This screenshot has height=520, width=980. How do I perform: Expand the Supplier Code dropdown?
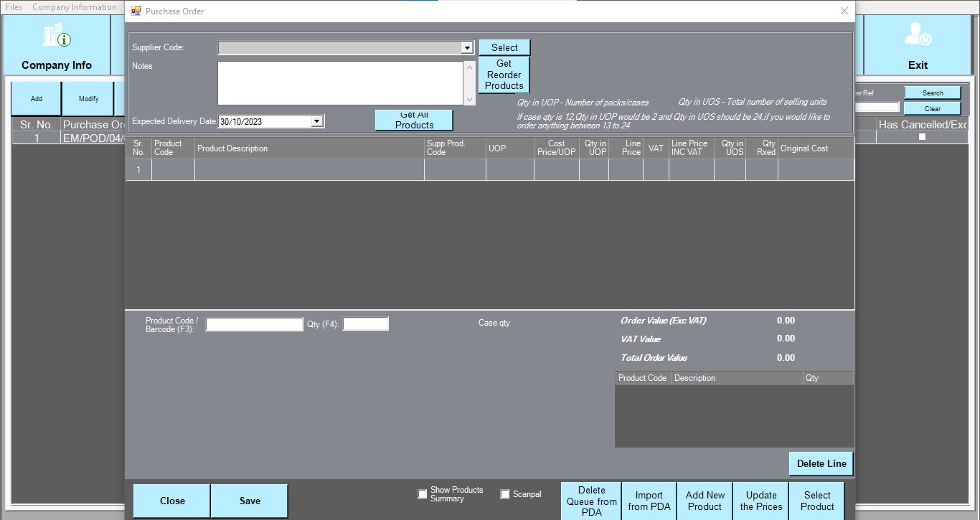coord(467,48)
